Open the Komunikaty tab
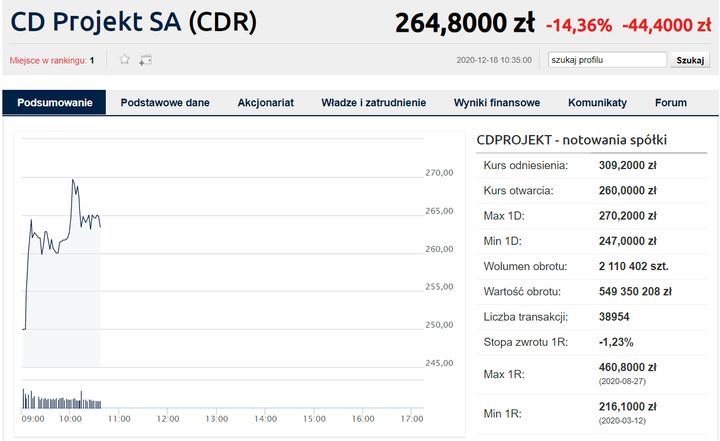 point(597,102)
